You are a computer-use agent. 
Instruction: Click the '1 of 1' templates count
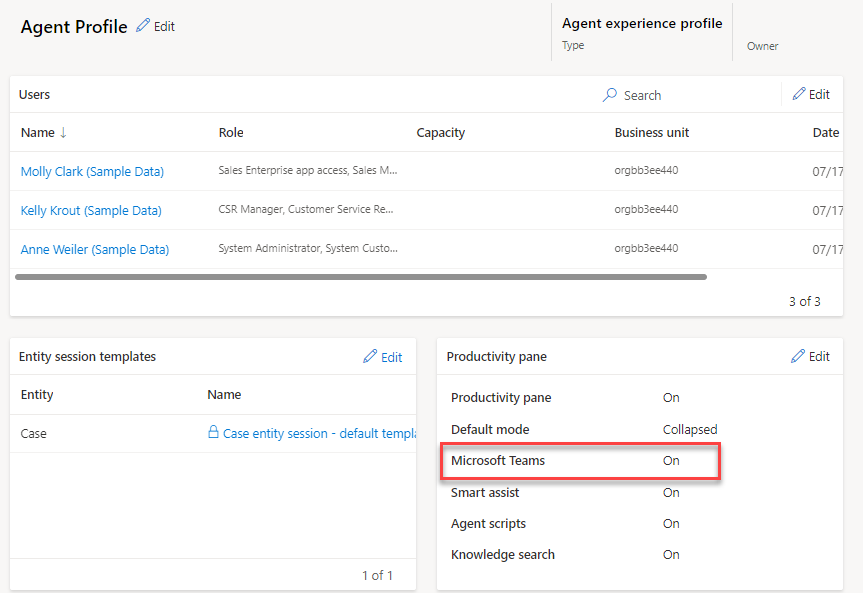pyautogui.click(x=377, y=576)
